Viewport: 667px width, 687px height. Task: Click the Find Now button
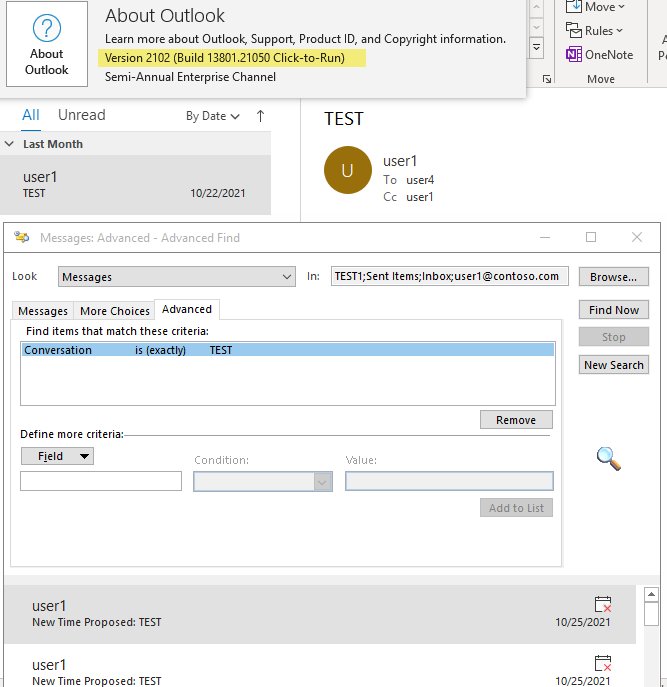tap(614, 310)
